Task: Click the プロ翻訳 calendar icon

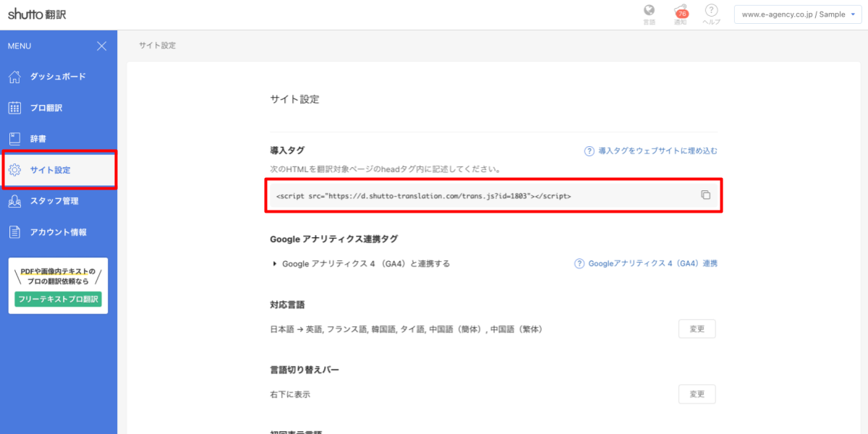Action: [15, 108]
